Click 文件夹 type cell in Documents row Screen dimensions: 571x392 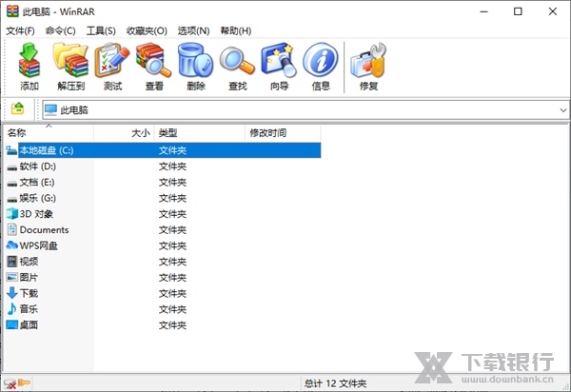[172, 230]
